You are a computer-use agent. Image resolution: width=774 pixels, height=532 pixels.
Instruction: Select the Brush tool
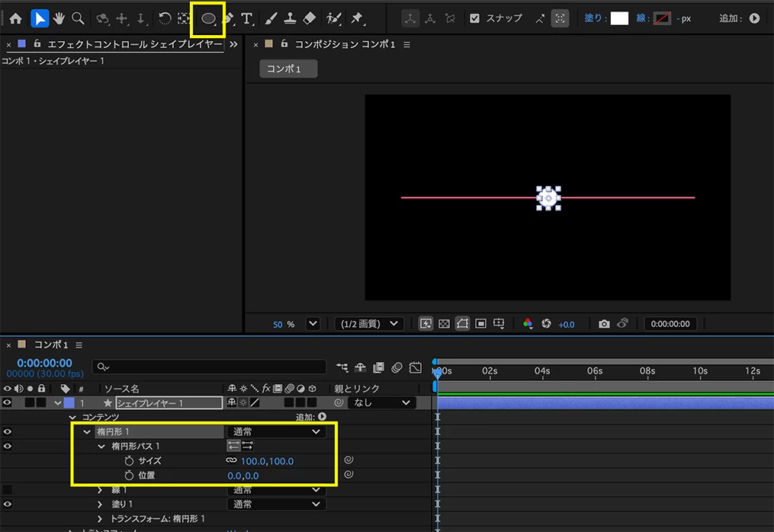[x=271, y=19]
